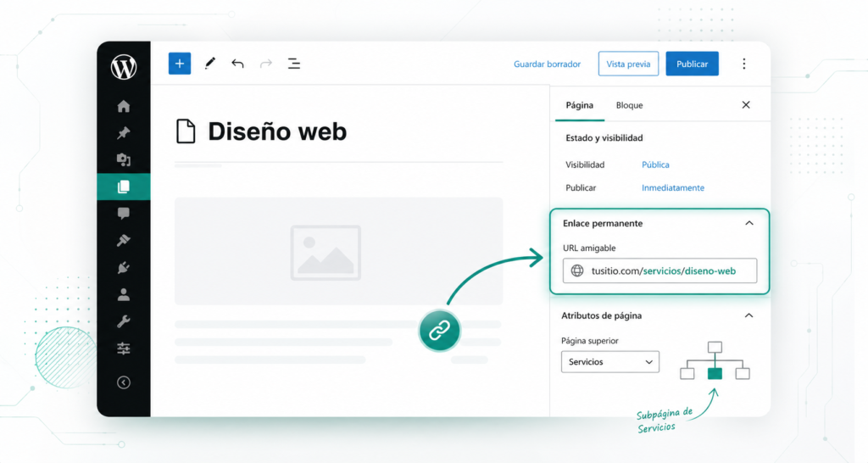868x463 pixels.
Task: Click the Visibilidad label
Action: tap(585, 165)
